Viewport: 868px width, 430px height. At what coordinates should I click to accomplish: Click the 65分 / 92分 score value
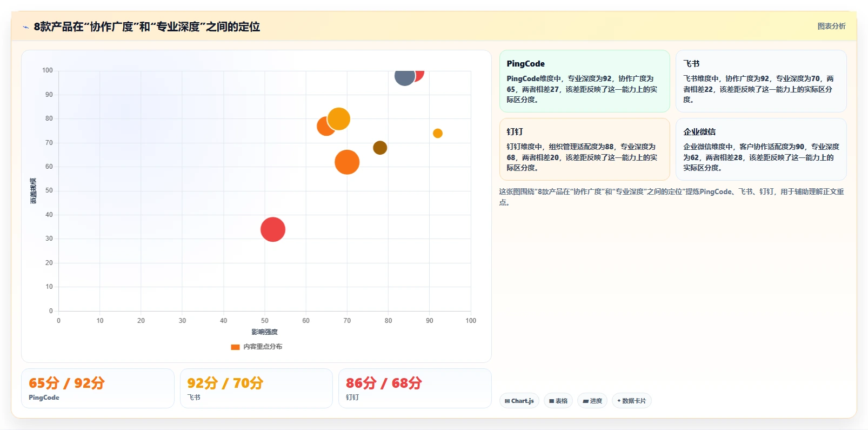pos(66,383)
